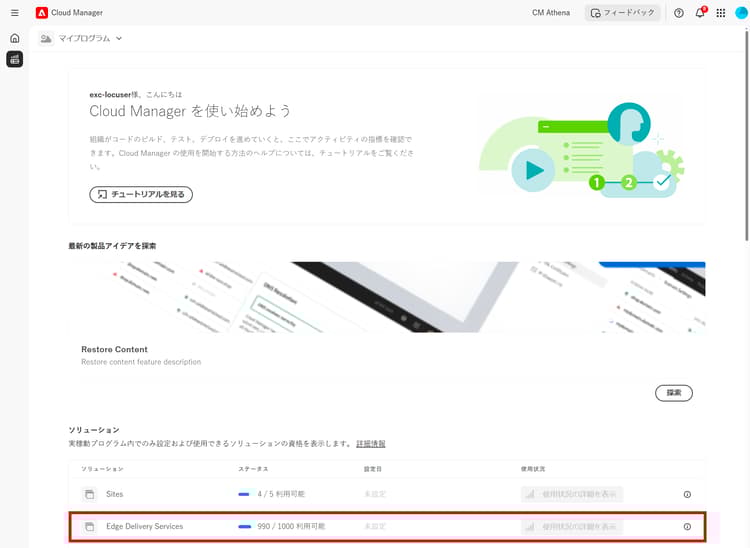The width and height of the screenshot is (750, 548).
Task: Click the ステータス column header
Action: 253,469
